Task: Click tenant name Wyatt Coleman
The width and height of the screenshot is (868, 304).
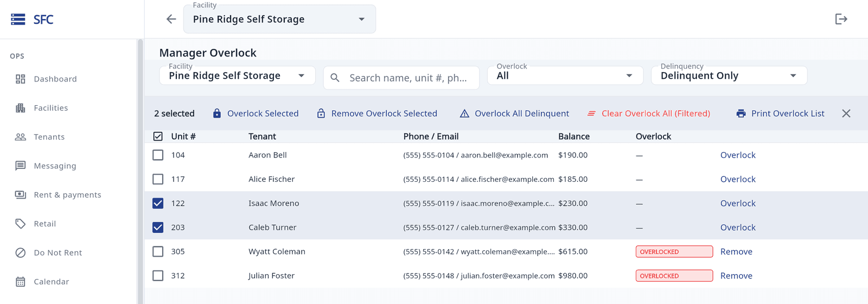Action: click(x=277, y=252)
